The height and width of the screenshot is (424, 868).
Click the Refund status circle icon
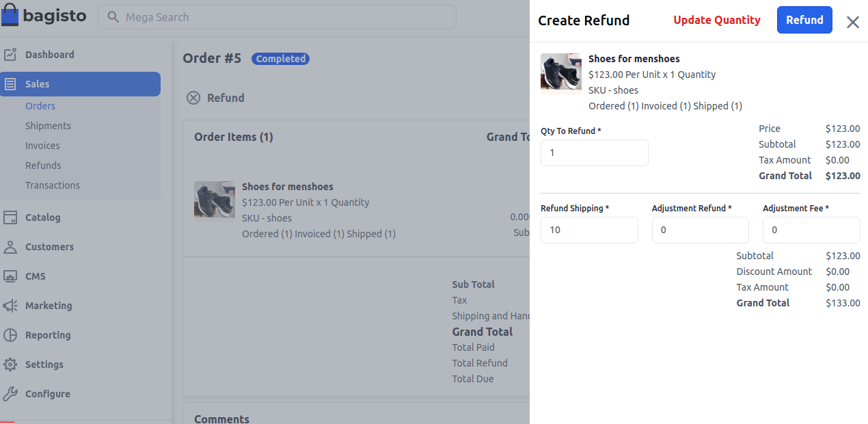pos(193,98)
